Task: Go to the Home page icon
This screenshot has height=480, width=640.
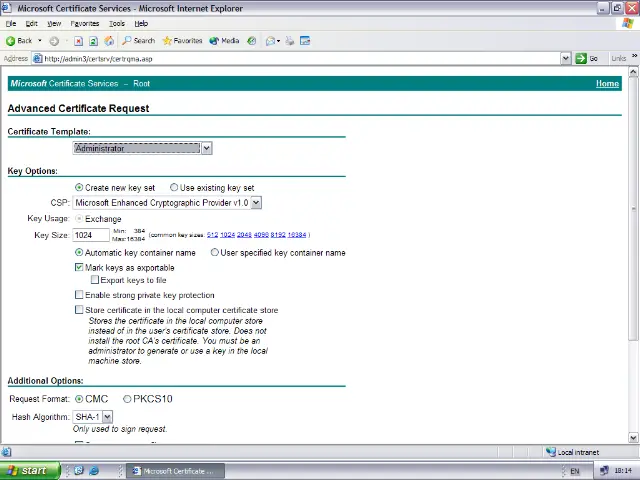Action: click(x=109, y=41)
